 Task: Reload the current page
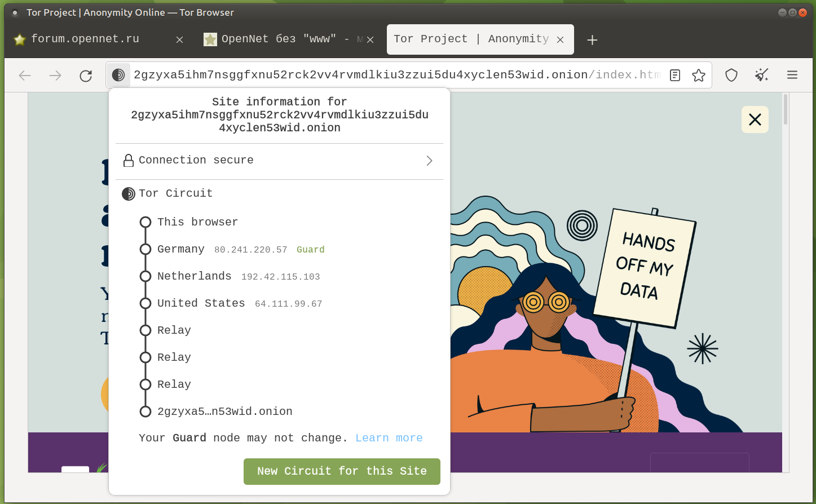click(x=86, y=76)
